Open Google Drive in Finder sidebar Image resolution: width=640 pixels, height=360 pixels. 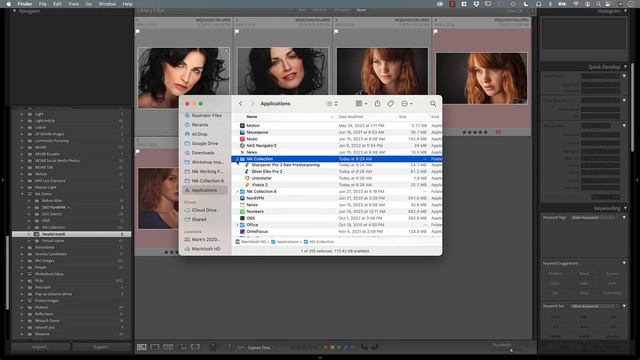[x=204, y=144]
